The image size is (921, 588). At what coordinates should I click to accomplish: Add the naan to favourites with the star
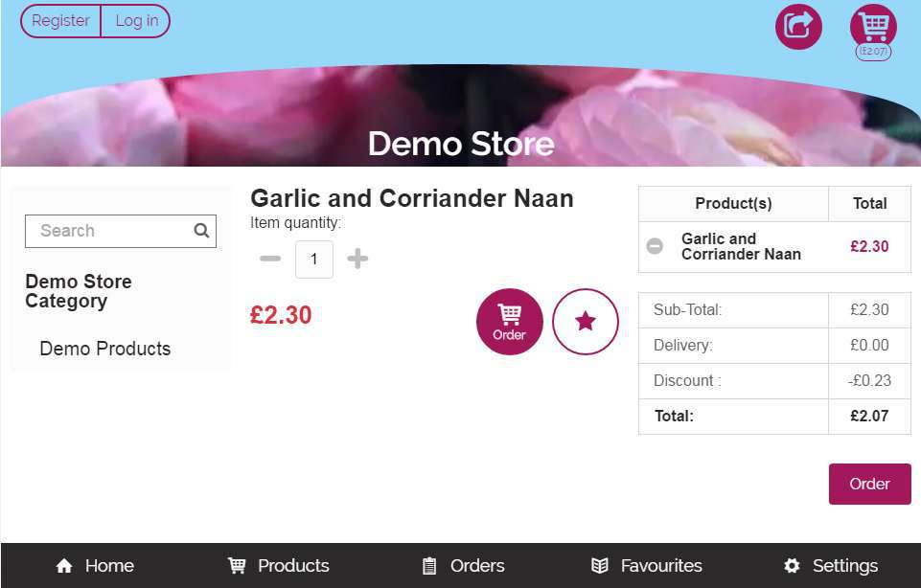point(586,322)
